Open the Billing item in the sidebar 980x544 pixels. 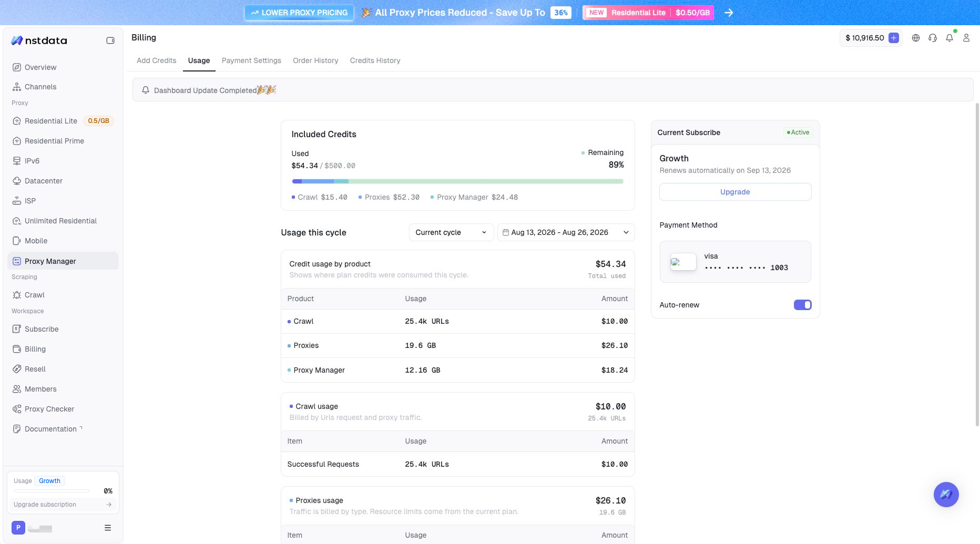pyautogui.click(x=63, y=349)
